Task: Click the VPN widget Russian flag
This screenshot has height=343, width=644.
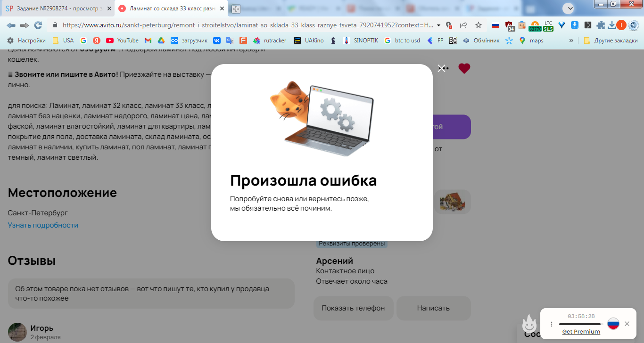Action: tap(613, 324)
